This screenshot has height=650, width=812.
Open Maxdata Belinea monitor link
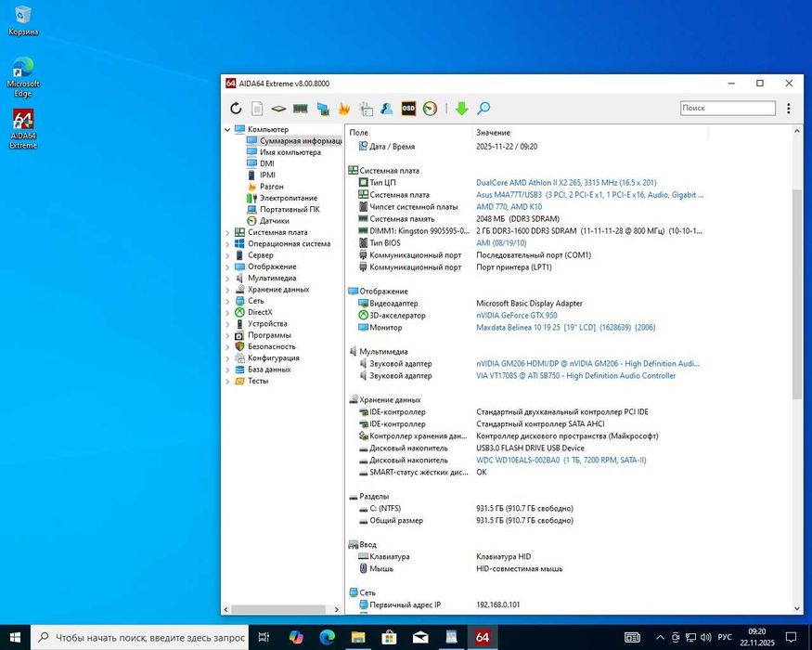(565, 327)
